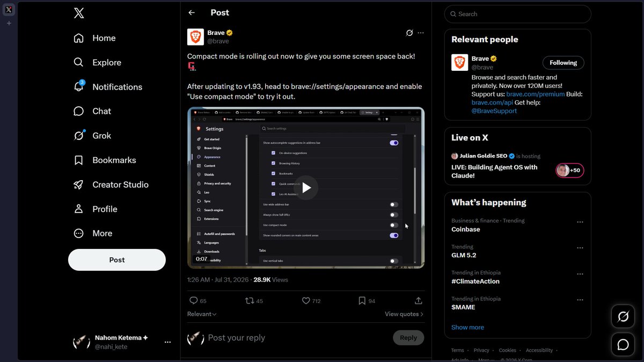Open the post's three-dot options menu
Screen dimensions: 644x362
[421, 33]
